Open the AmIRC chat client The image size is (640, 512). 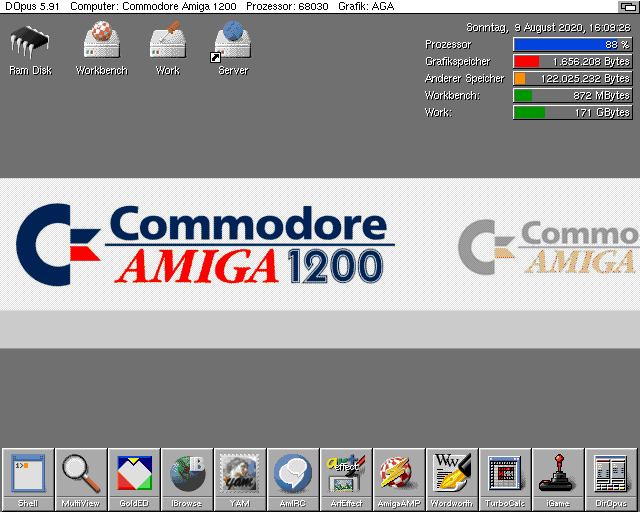(293, 479)
